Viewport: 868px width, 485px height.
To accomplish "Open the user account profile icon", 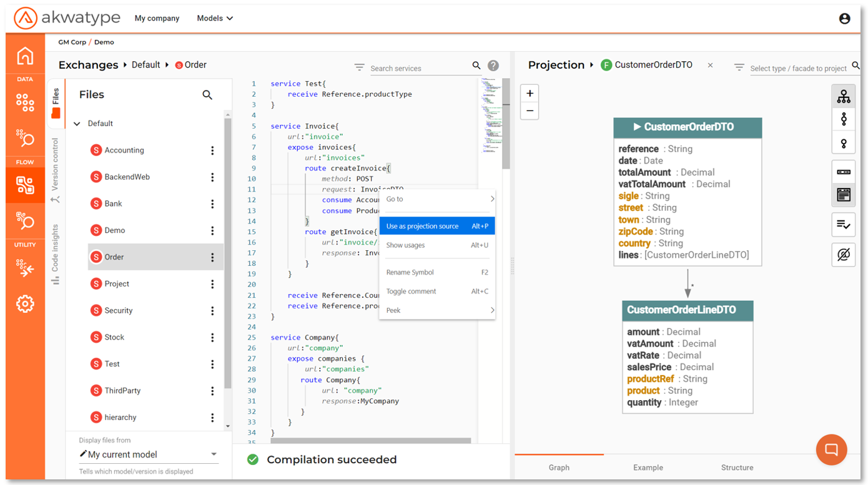I will [844, 19].
